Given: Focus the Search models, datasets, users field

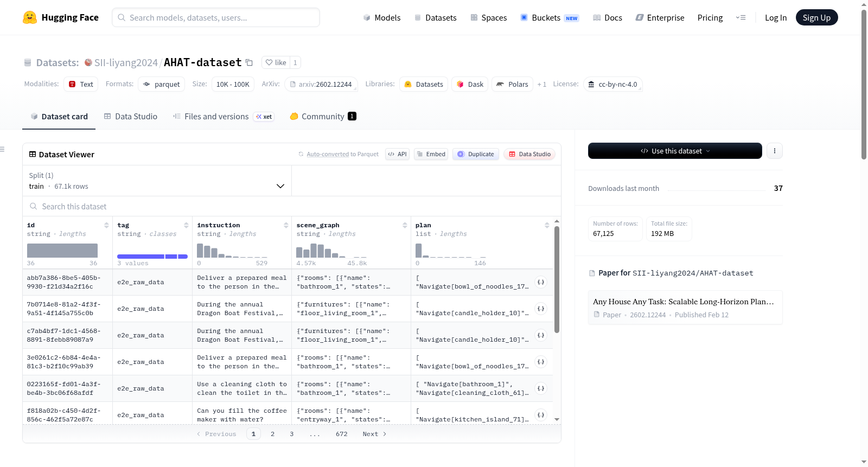Looking at the screenshot, I should [x=216, y=17].
